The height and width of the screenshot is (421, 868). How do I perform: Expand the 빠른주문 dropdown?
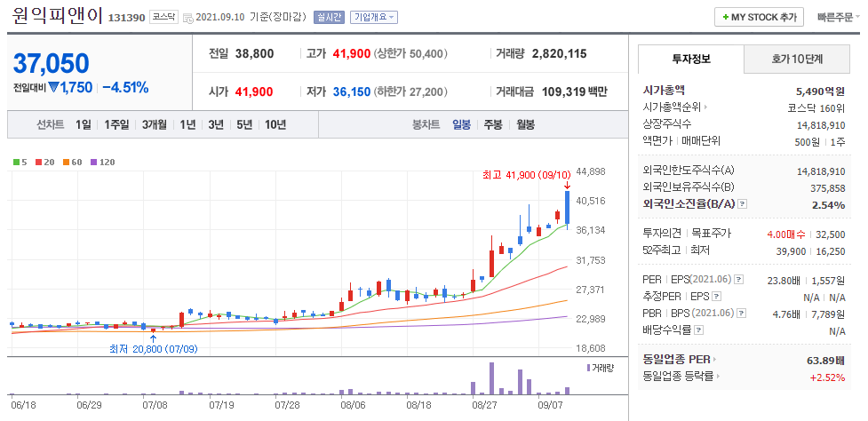838,17
